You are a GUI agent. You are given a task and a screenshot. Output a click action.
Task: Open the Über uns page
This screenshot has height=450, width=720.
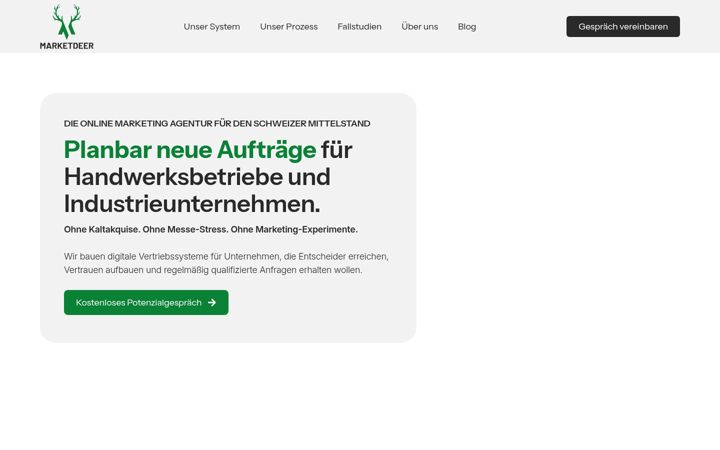point(420,27)
